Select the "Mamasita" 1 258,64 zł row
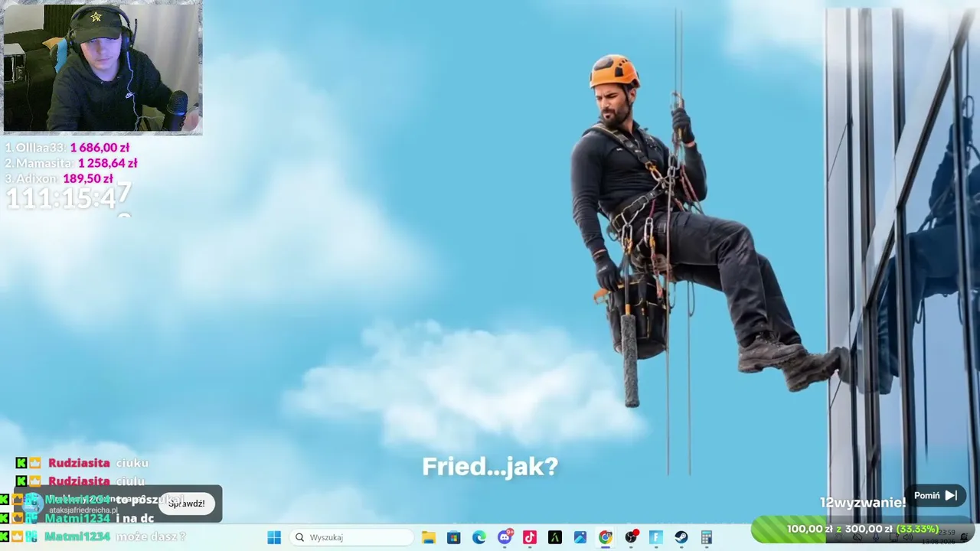This screenshot has width=980, height=551. (x=71, y=163)
